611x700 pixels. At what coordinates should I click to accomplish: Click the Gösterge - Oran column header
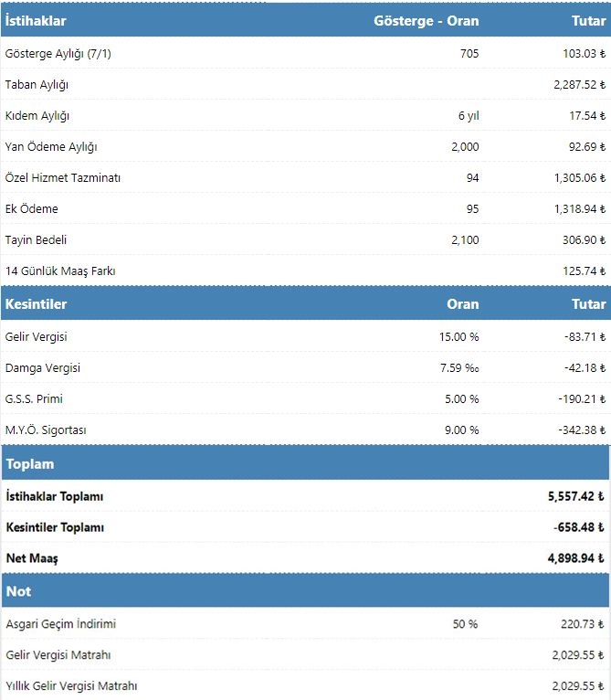[x=426, y=21]
